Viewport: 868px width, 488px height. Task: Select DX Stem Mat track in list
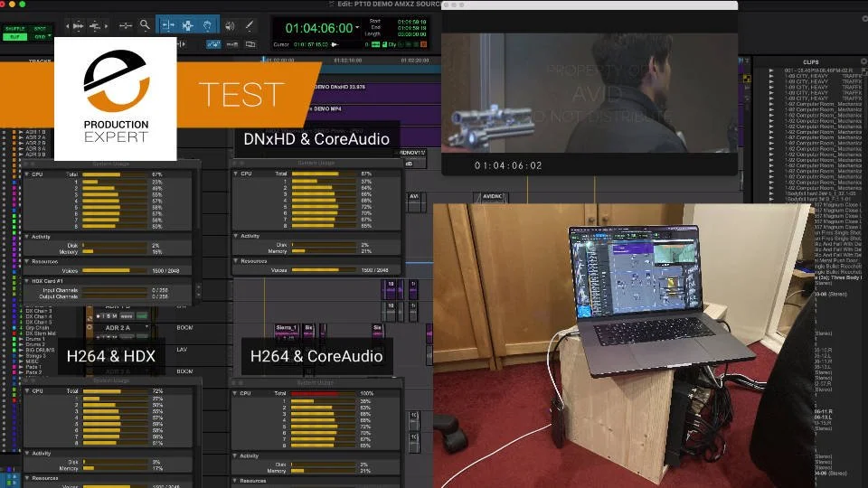coord(41,333)
